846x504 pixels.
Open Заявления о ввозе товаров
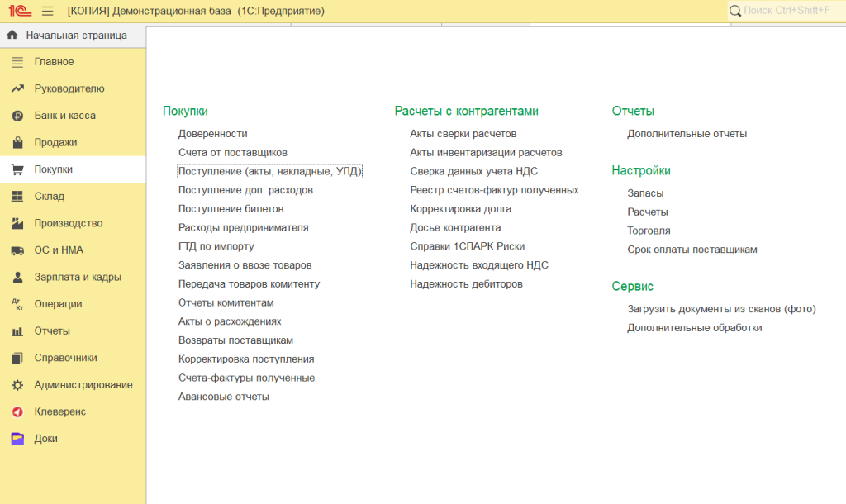tap(245, 265)
